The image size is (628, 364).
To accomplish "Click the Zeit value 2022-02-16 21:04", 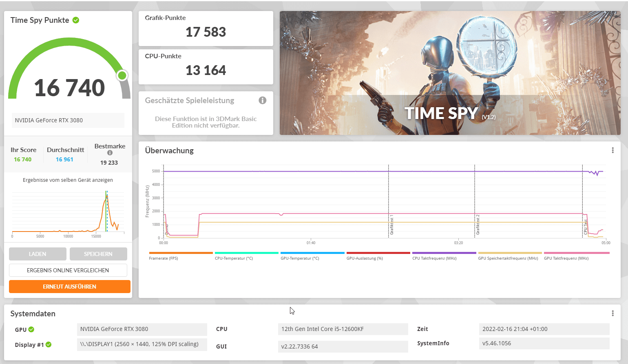I will 544,329.
